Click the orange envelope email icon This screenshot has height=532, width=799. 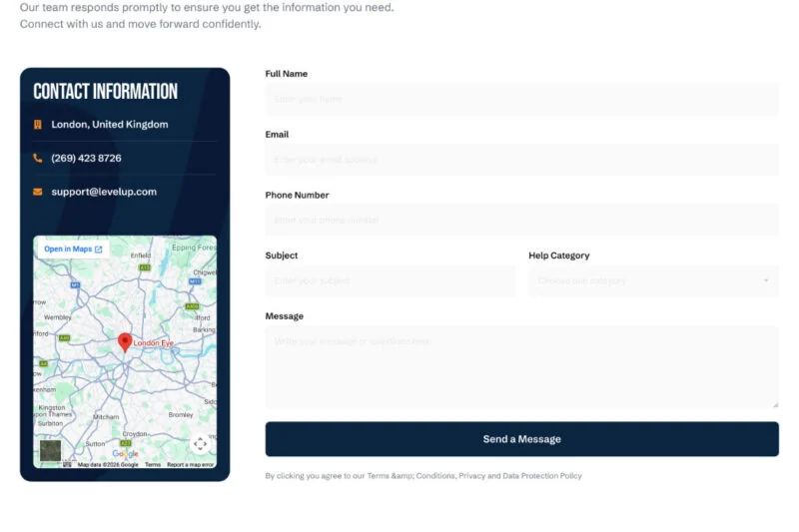(38, 192)
